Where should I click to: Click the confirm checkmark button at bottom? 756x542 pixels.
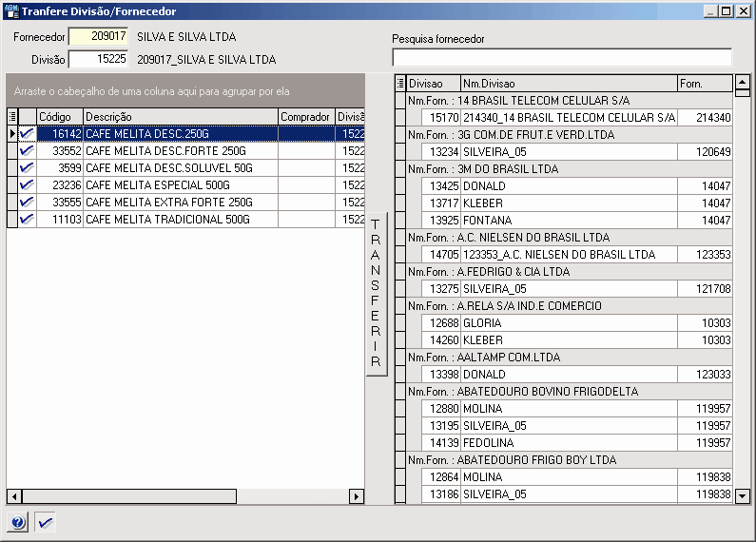coord(45,522)
